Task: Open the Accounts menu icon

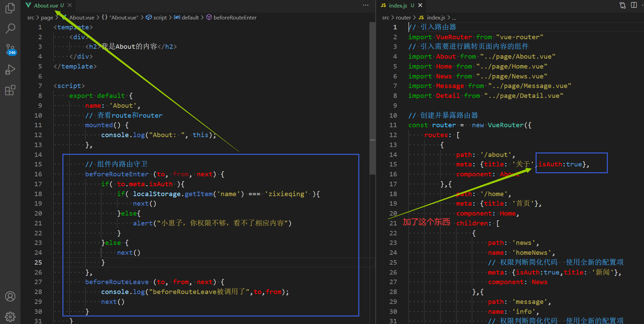Action: [x=10, y=296]
